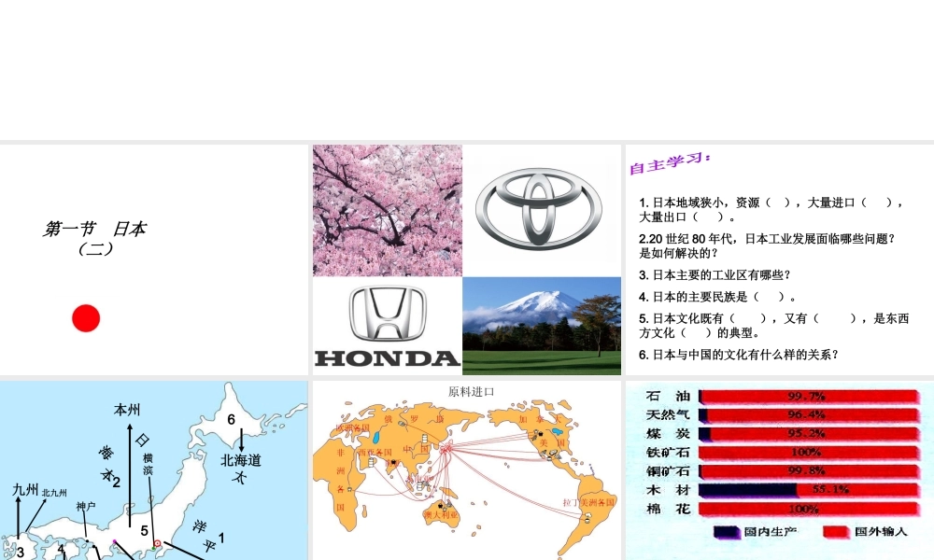Select the cherry blossom photo
The image size is (934, 560).
point(388,210)
